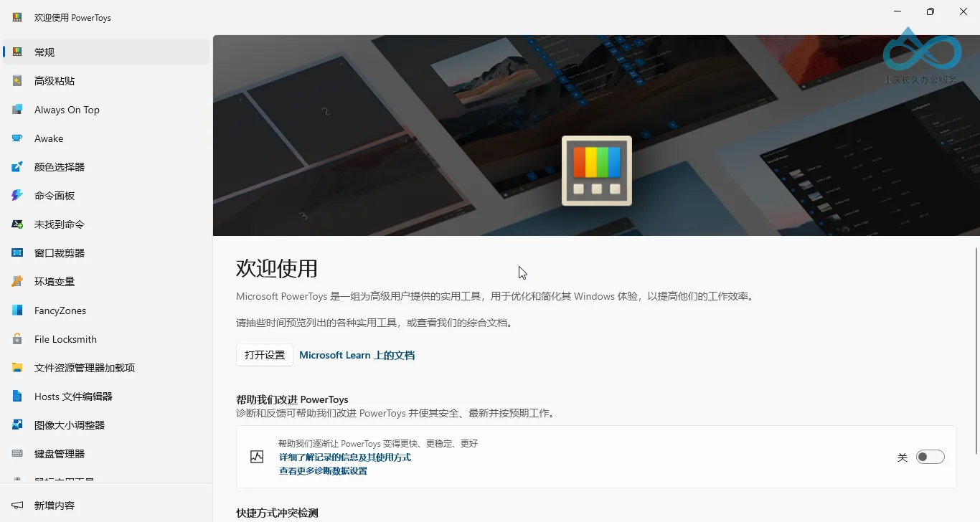Select 图像大小调整器 in the sidebar
The height and width of the screenshot is (522, 980).
[106, 425]
